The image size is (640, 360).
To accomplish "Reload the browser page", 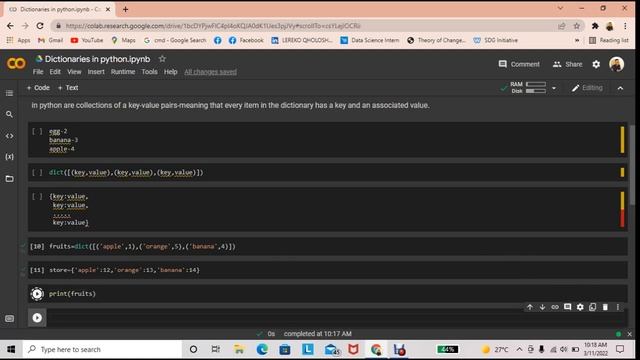I will (x=40, y=26).
